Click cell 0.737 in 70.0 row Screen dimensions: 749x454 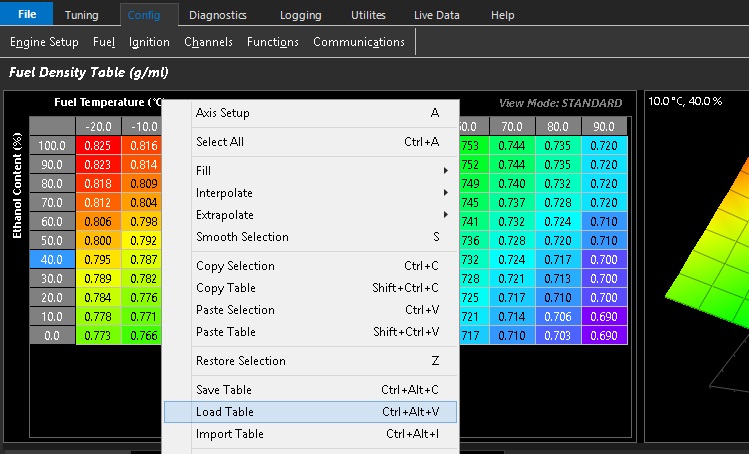(512, 203)
